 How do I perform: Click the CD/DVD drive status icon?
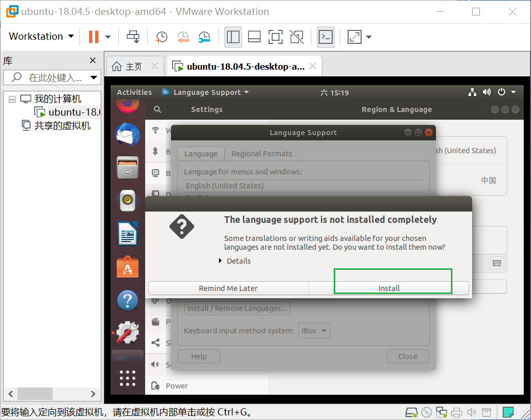pos(426,412)
